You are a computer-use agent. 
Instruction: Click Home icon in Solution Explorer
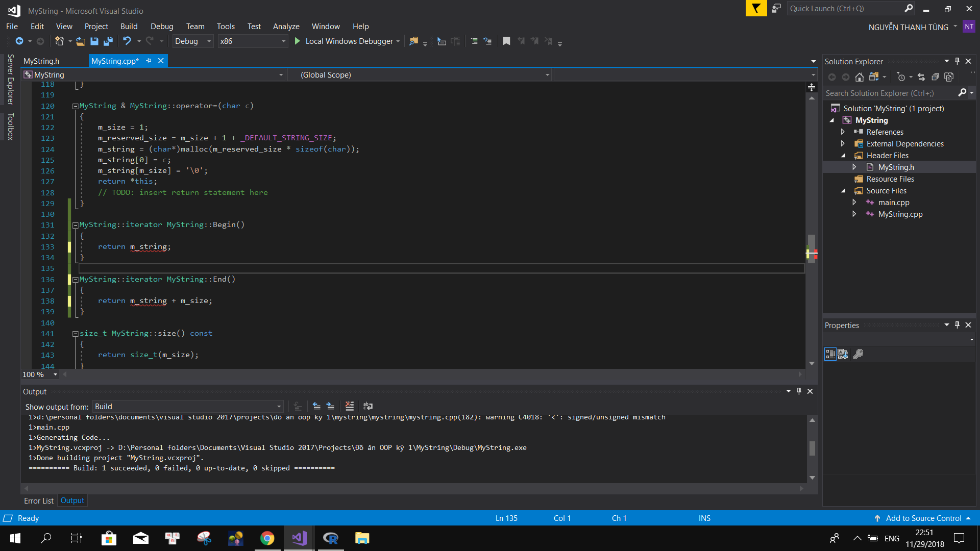pos(860,77)
